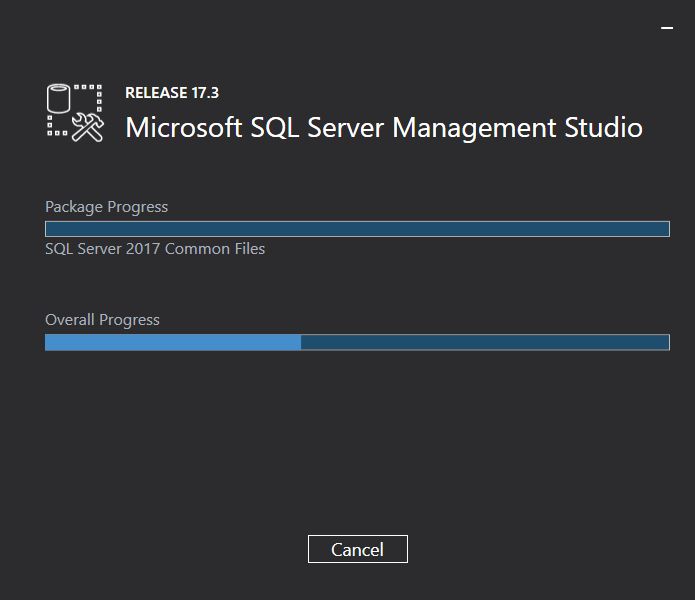Click the right end of the Package Progress bar
The image size is (695, 600).
tap(660, 229)
